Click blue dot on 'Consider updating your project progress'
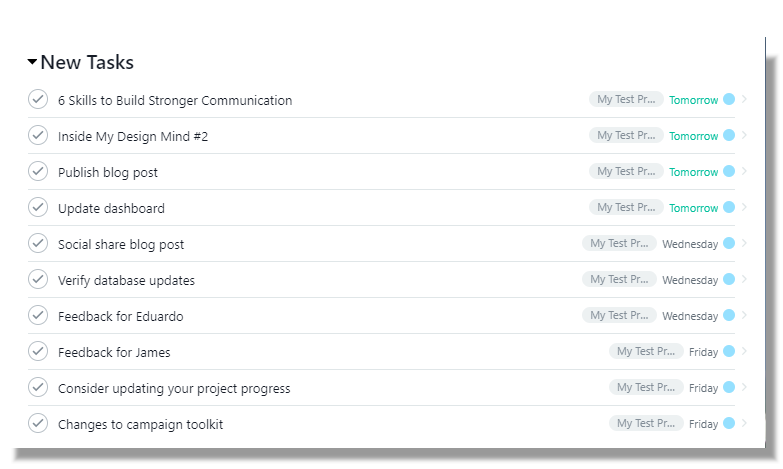The height and width of the screenshot is (469, 783). [x=729, y=387]
